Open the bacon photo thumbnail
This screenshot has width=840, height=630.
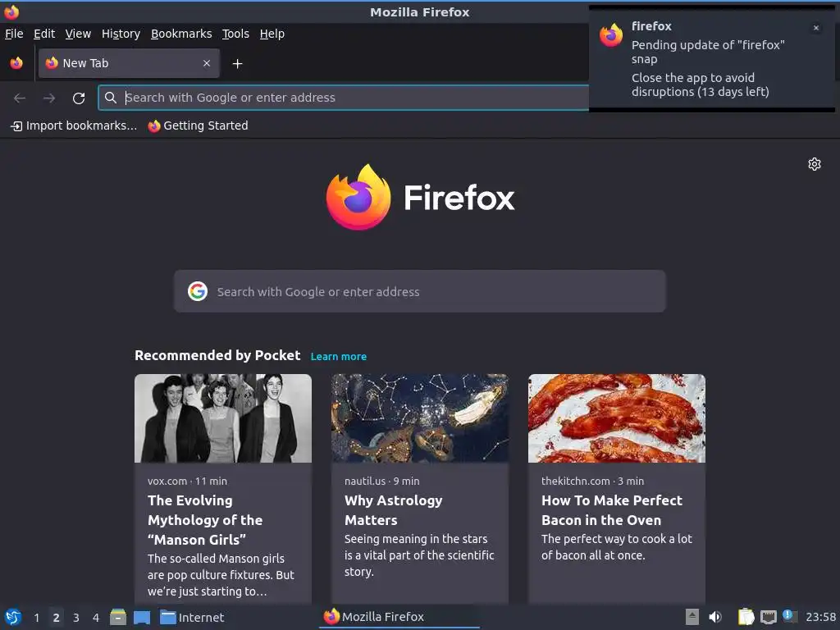[617, 418]
